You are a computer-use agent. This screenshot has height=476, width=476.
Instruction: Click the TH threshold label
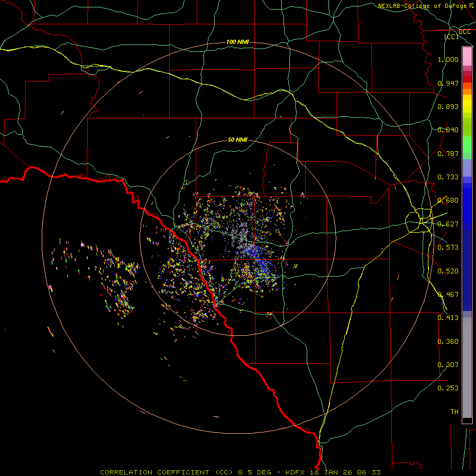(454, 412)
